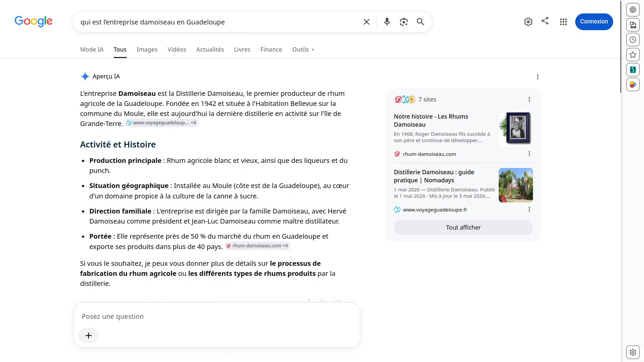This screenshot has height=362, width=644.
Task: Click the Tout afficher button
Action: click(x=463, y=228)
